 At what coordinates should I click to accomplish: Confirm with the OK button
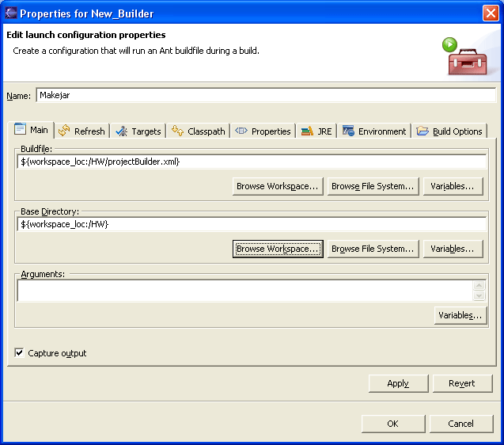point(393,424)
